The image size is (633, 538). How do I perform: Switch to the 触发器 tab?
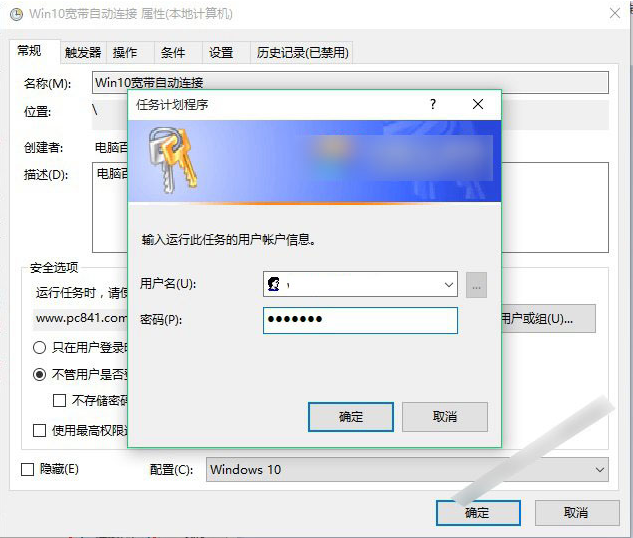coord(83,53)
